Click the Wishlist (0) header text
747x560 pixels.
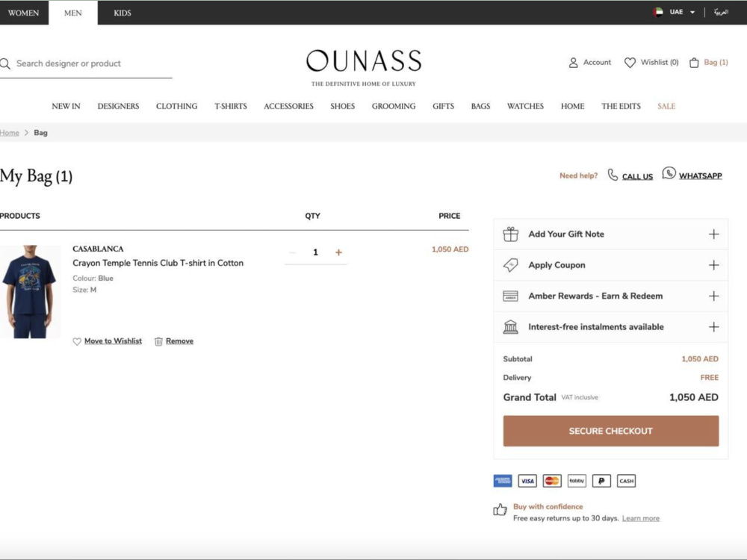(660, 63)
